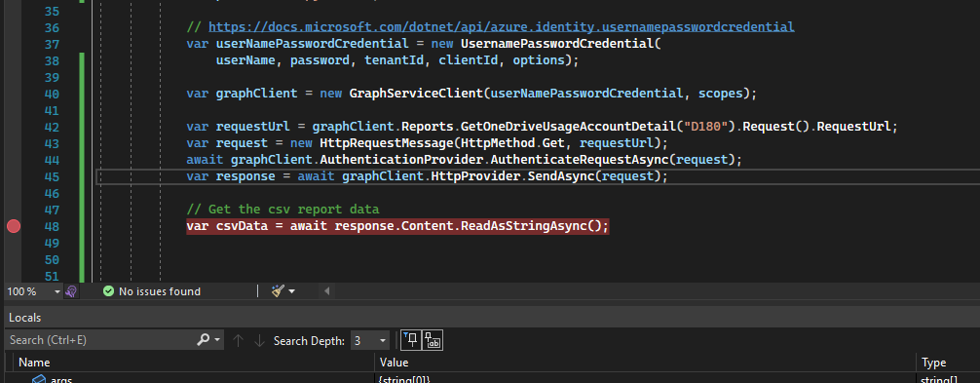
Task: Click the green No issues found checkmark
Action: tap(109, 291)
